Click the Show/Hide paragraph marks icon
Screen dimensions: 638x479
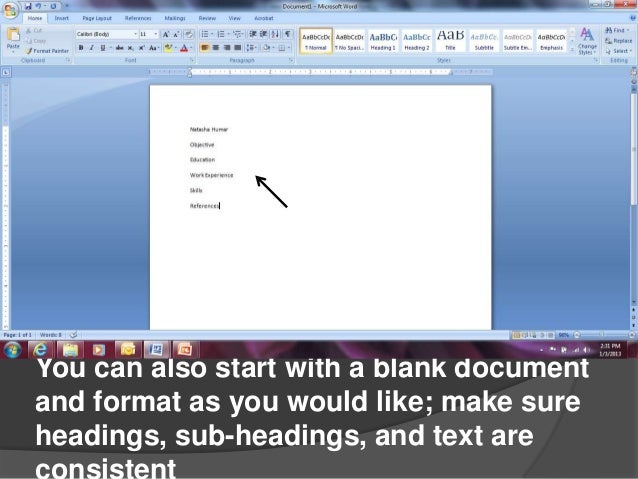289,33
